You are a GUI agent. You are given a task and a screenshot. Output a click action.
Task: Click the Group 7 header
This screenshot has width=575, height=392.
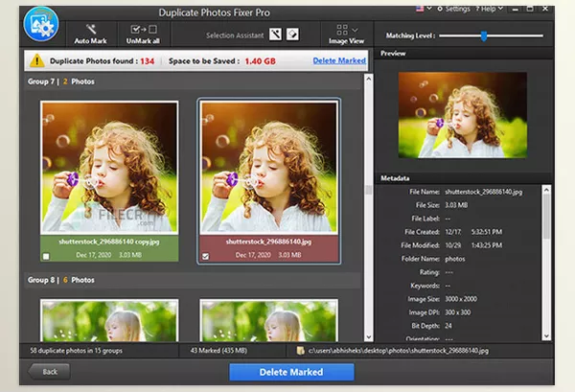tap(193, 81)
